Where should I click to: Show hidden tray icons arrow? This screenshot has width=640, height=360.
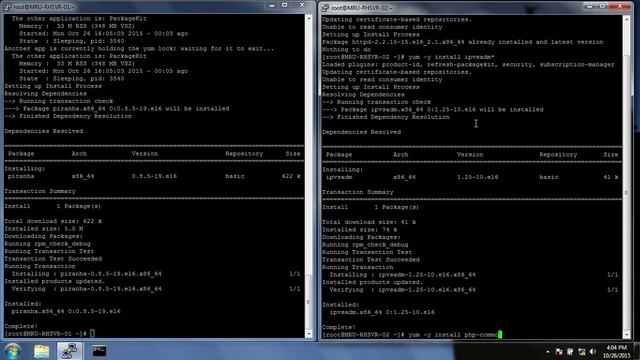coord(547,351)
